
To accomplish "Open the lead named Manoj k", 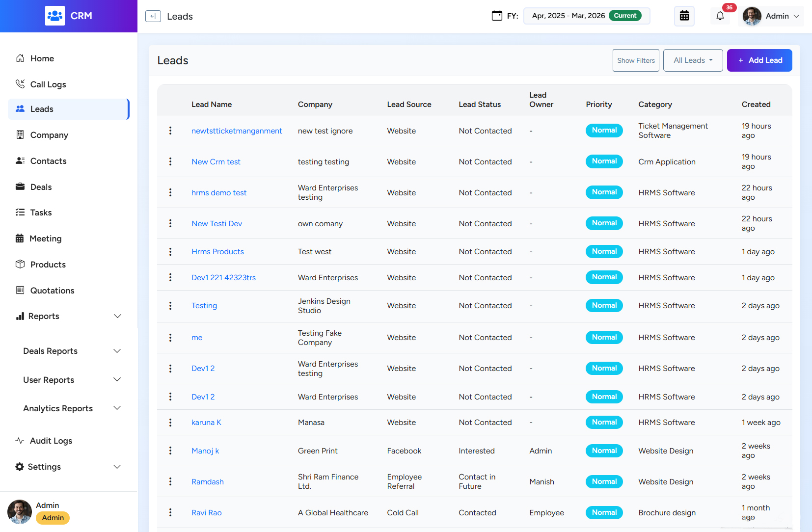I will click(x=205, y=451).
